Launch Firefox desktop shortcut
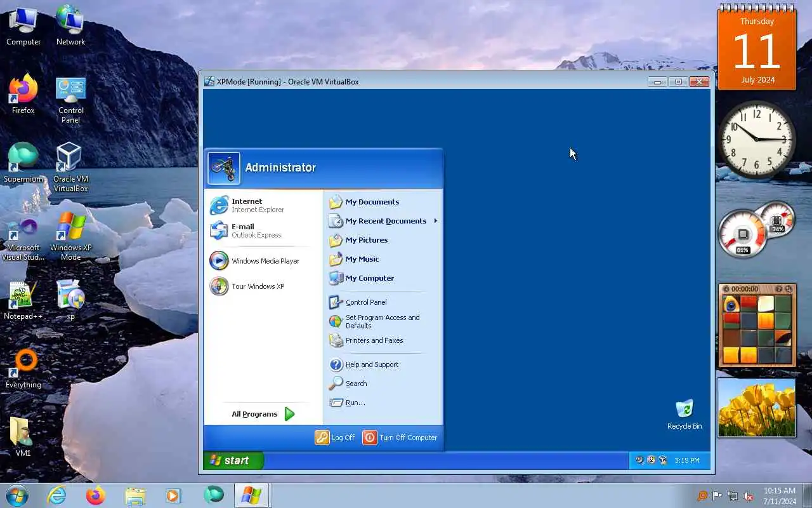The width and height of the screenshot is (812, 508). [x=23, y=94]
